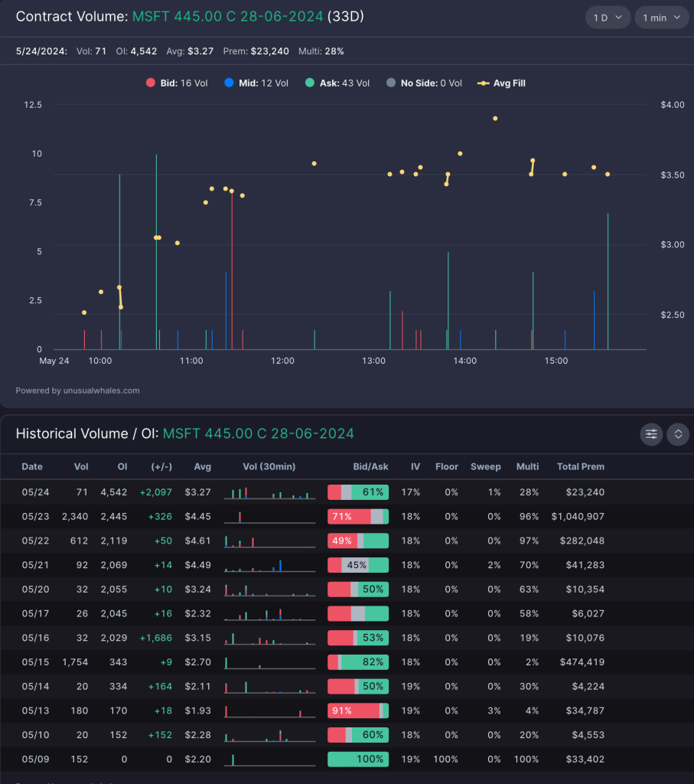Toggle the Mid series in legend
The height and width of the screenshot is (784, 694).
pos(256,83)
